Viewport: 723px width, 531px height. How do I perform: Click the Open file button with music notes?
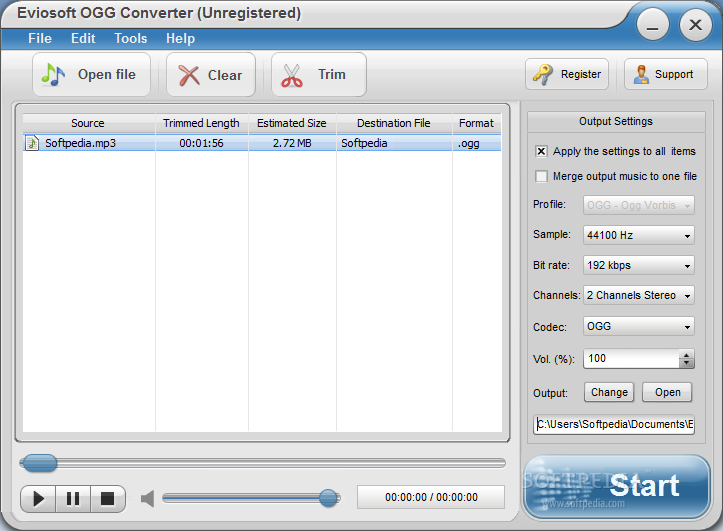coord(91,74)
